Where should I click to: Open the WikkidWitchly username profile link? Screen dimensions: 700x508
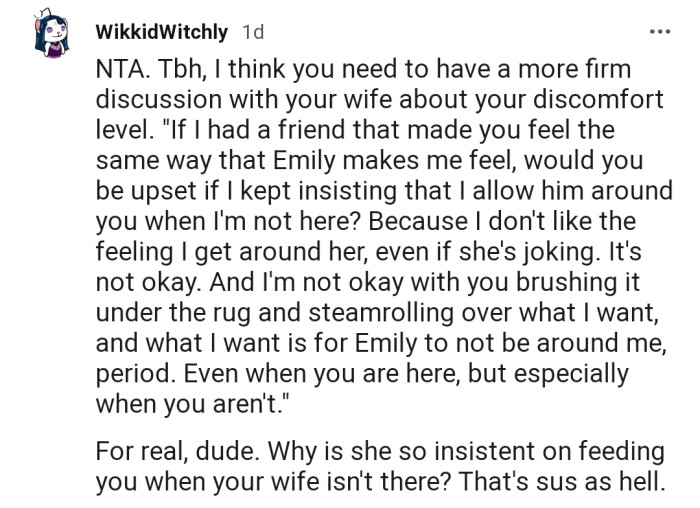pyautogui.click(x=161, y=32)
